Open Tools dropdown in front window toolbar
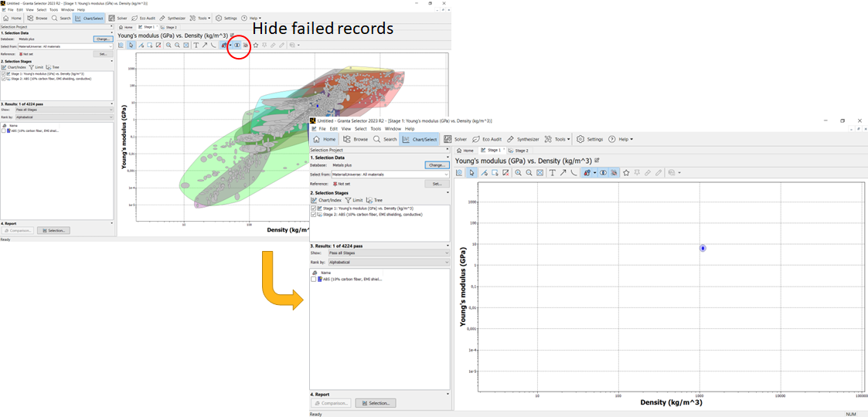The image size is (868, 417). click(x=557, y=139)
